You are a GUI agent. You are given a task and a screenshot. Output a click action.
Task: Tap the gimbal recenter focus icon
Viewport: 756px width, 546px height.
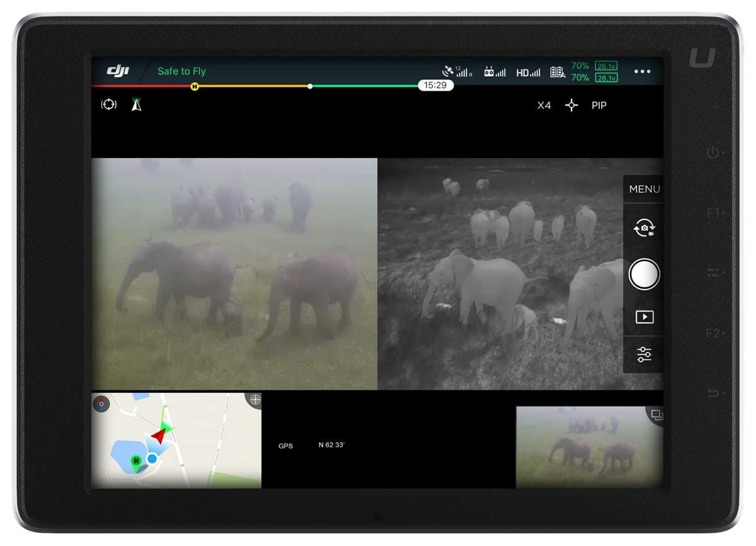click(x=109, y=105)
